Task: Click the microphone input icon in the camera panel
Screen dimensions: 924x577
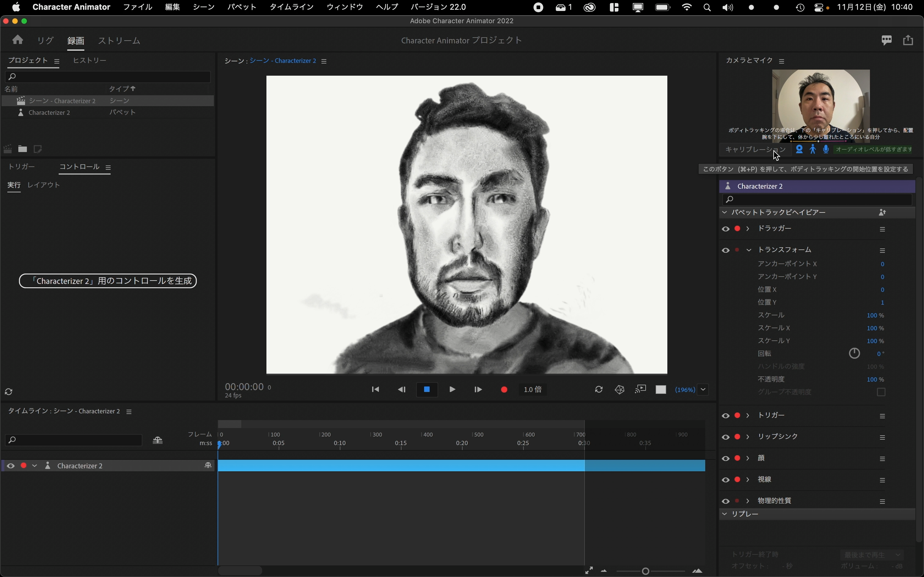Action: 826,150
